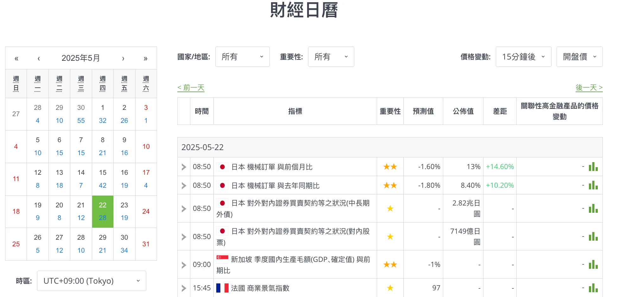Go to previous year with double-left arrow
The height and width of the screenshot is (297, 644).
(16, 58)
